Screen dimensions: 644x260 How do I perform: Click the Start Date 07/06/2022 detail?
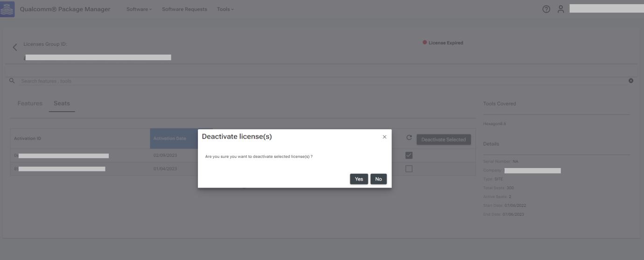[x=505, y=206]
